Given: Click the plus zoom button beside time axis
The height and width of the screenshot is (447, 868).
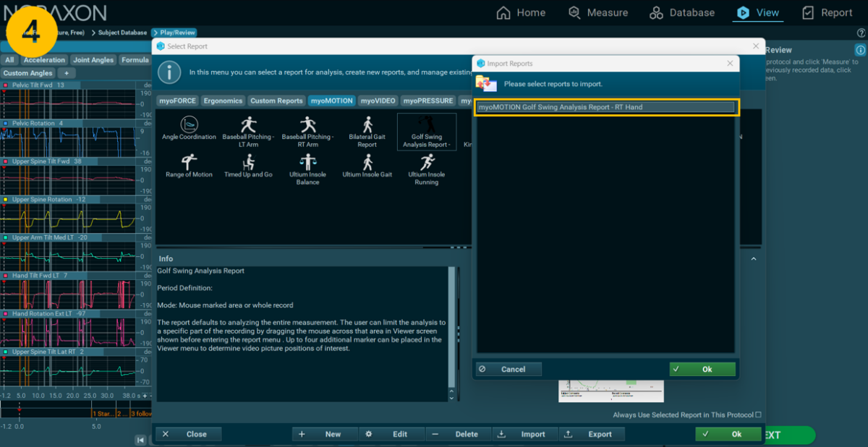Looking at the screenshot, I should click(x=144, y=396).
